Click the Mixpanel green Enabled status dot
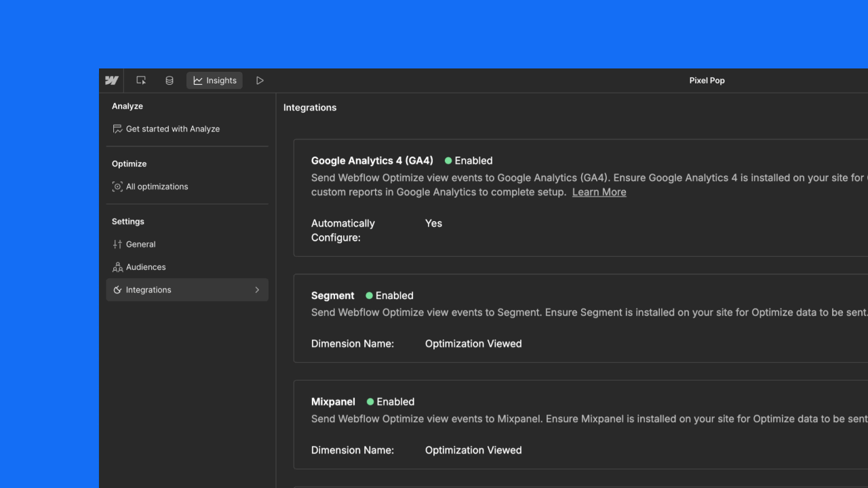868x488 pixels. point(370,402)
